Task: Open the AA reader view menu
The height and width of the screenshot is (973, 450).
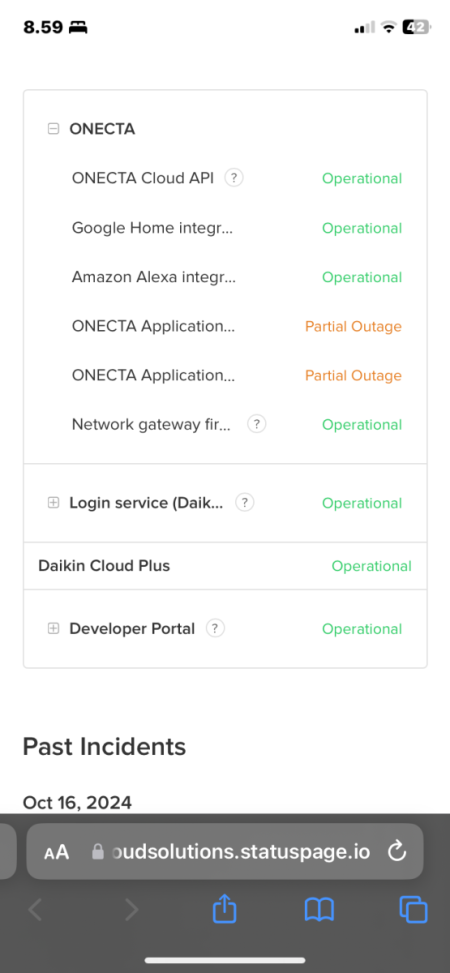Action: [56, 853]
